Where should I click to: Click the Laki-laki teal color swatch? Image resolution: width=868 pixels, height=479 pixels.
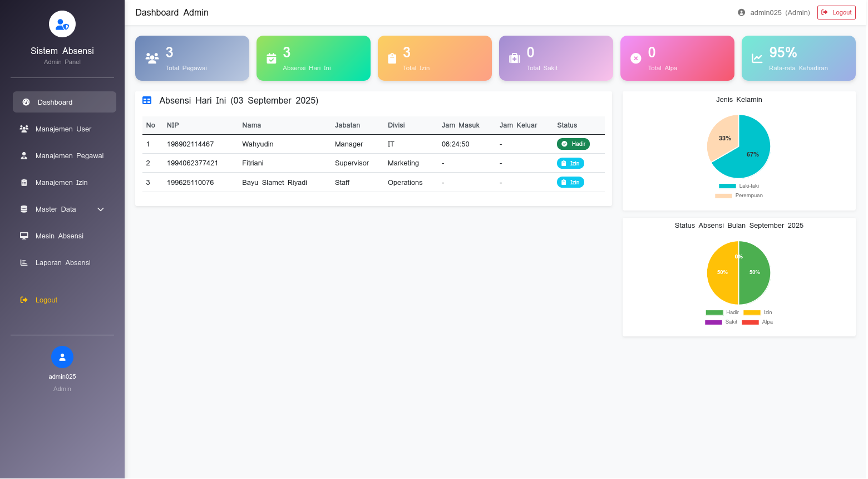pos(727,186)
